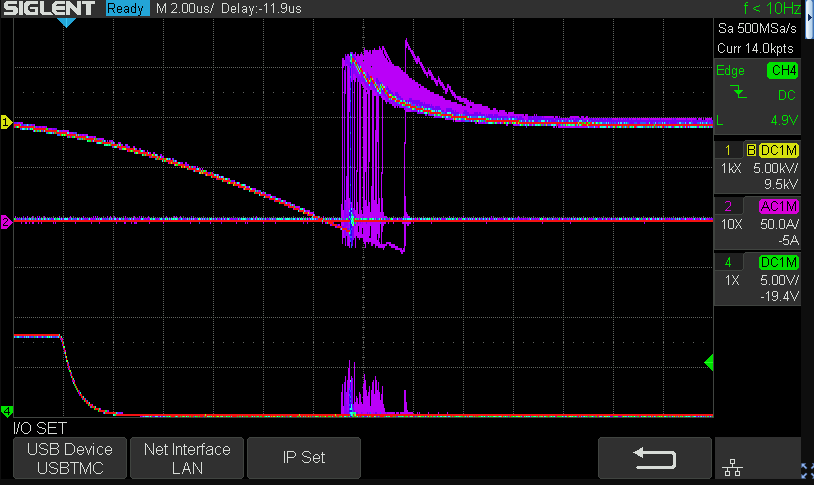Open the channel 2 AC1M info box
Screen dimensions: 814x485
point(757,223)
